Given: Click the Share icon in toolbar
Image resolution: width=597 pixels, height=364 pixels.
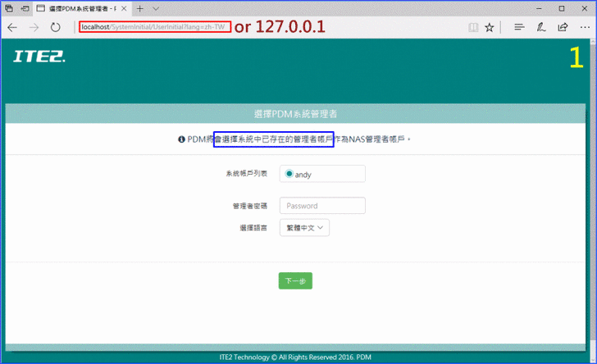Looking at the screenshot, I should point(563,27).
